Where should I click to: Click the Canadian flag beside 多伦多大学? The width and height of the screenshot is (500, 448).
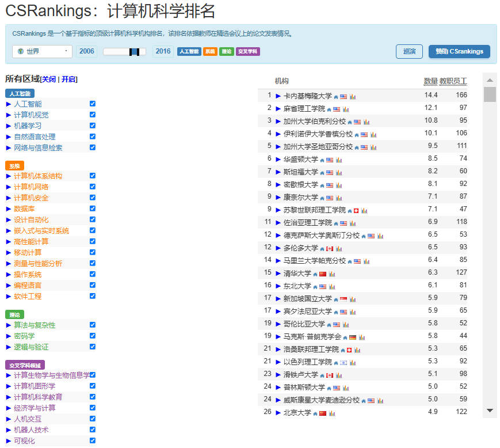pos(330,249)
